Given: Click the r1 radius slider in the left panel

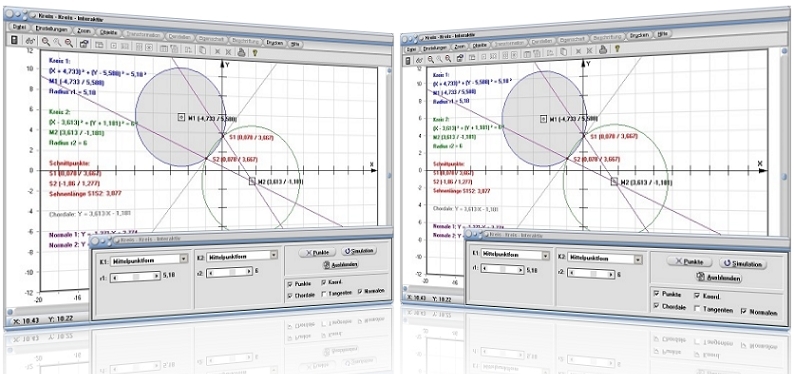Looking at the screenshot, I should 135,277.
